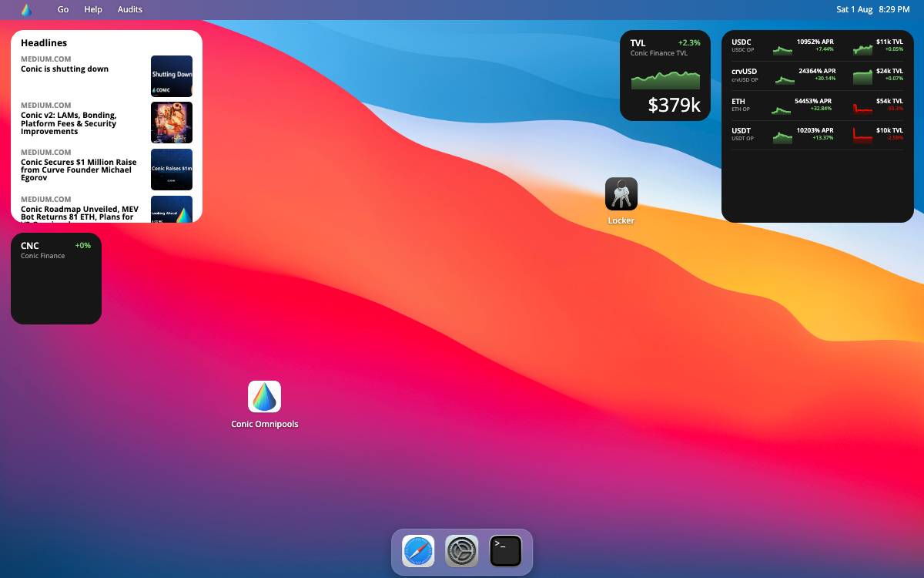Screen dimensions: 924x578
Task: Click the 'Shutting Down' article thumbnail
Action: point(172,76)
